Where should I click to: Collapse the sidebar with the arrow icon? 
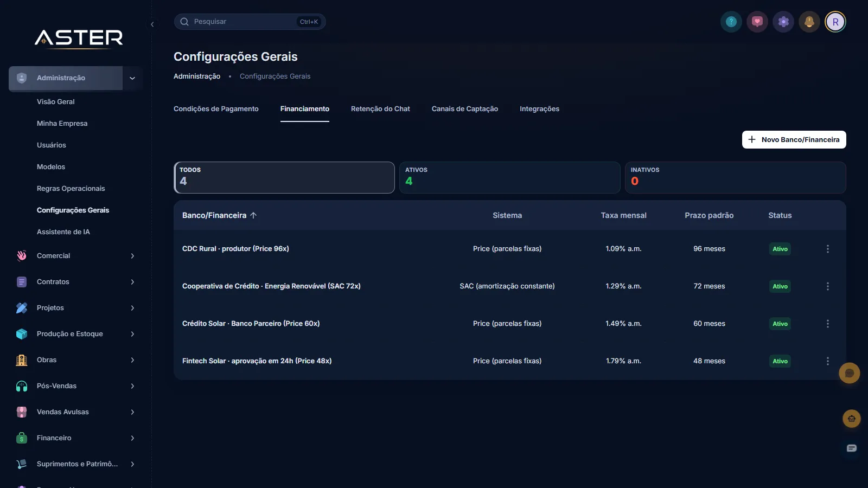(152, 24)
